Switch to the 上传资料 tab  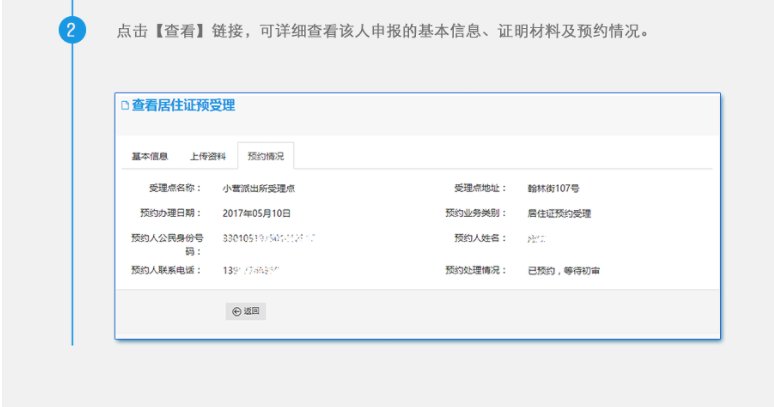point(208,156)
